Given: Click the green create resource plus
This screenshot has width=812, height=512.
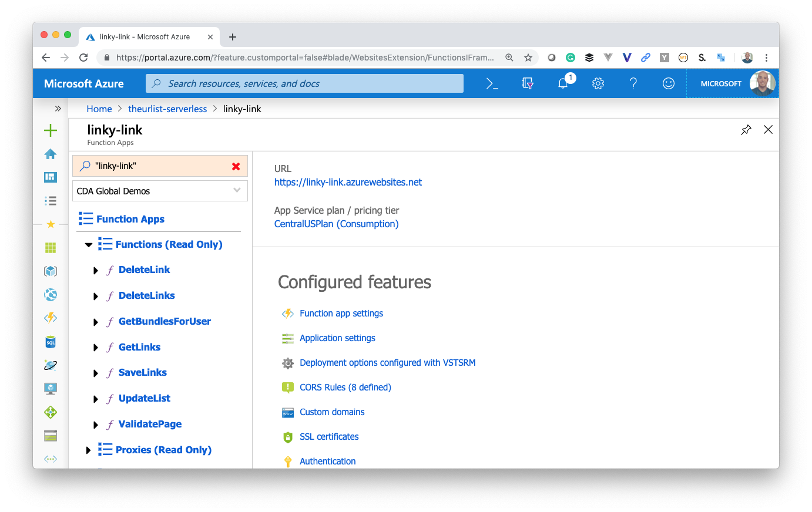Looking at the screenshot, I should 51,130.
